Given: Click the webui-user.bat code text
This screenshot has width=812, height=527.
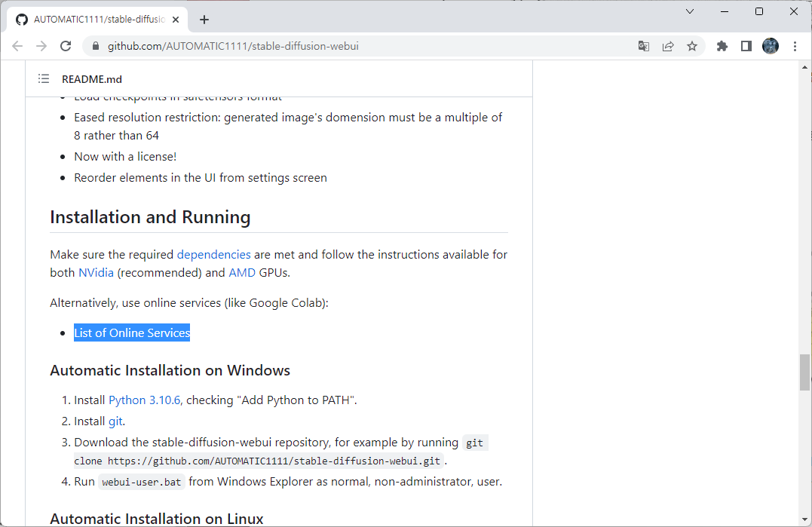Looking at the screenshot, I should tap(142, 482).
